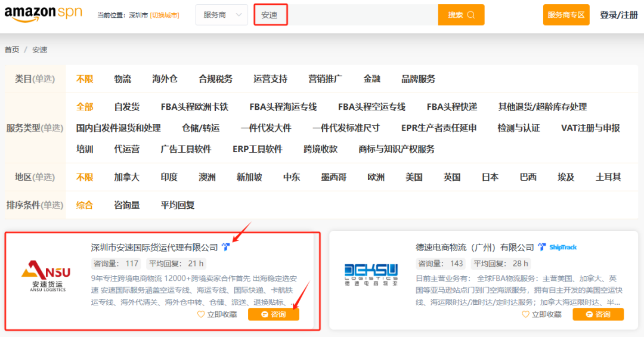Filter by FBA头程海运专线

(x=283, y=107)
